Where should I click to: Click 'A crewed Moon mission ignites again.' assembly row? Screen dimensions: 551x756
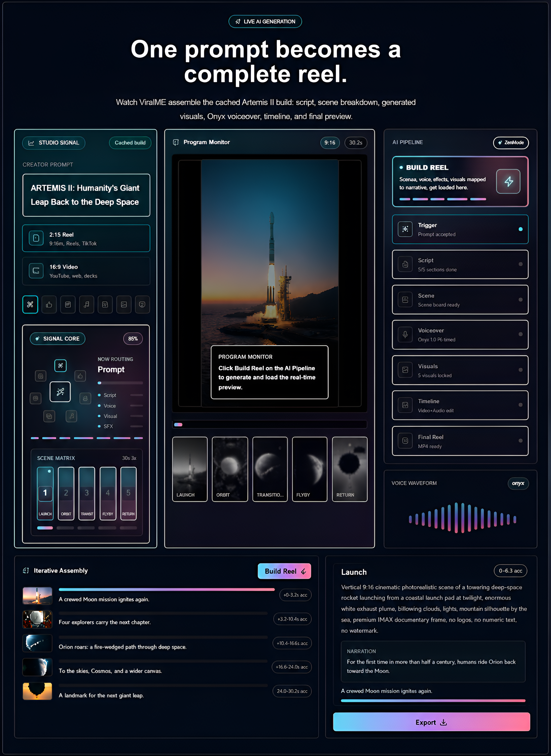click(167, 595)
